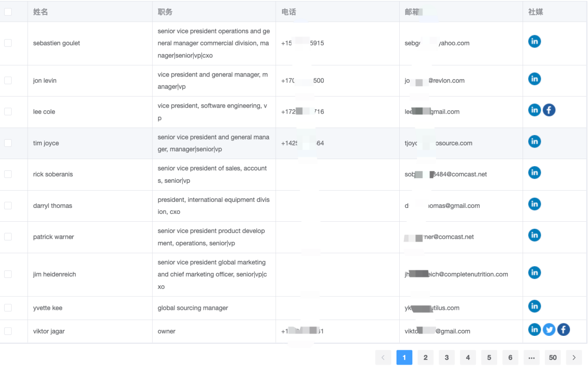Check the viktor jagar row checkbox
This screenshot has height=379, width=588.
click(x=8, y=331)
